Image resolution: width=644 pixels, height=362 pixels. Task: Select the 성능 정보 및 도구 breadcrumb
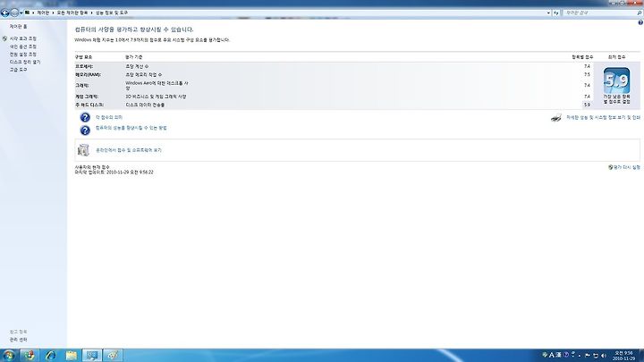(112, 13)
